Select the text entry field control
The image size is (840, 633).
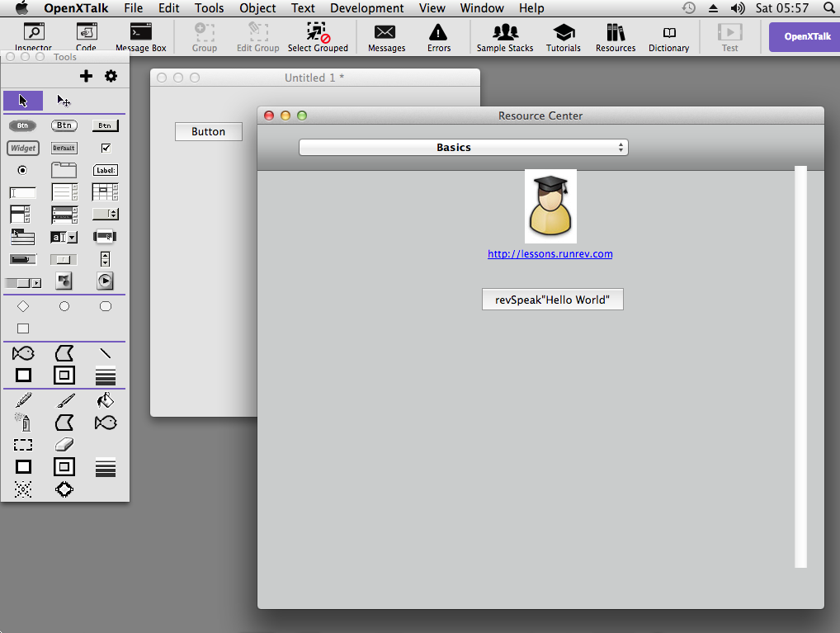pos(22,193)
